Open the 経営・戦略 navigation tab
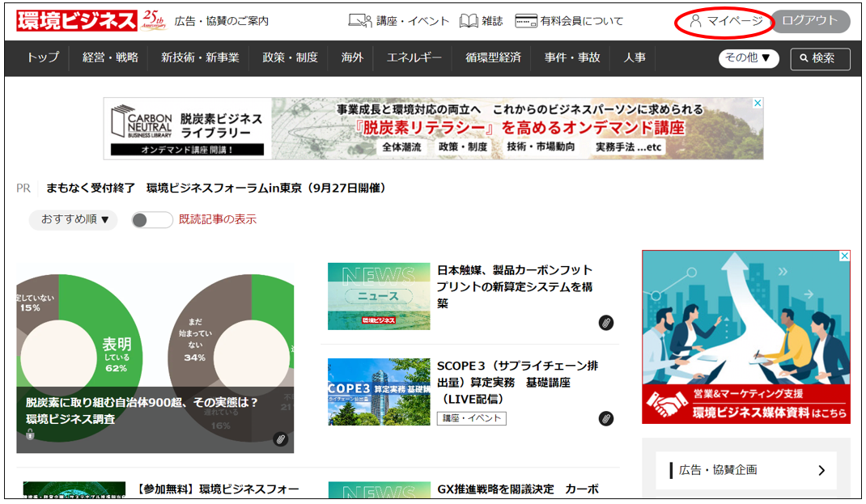Screen dimensions: 866x504 (x=110, y=57)
